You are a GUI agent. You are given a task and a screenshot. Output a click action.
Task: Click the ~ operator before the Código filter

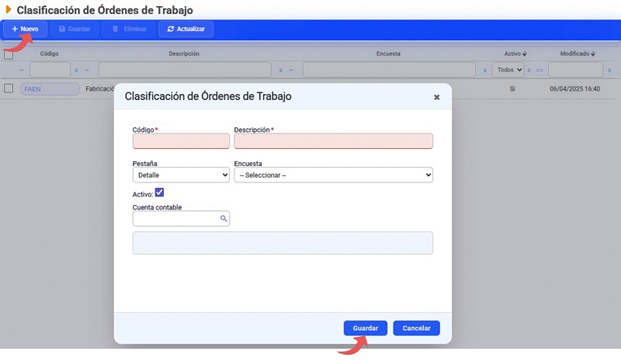click(x=22, y=70)
